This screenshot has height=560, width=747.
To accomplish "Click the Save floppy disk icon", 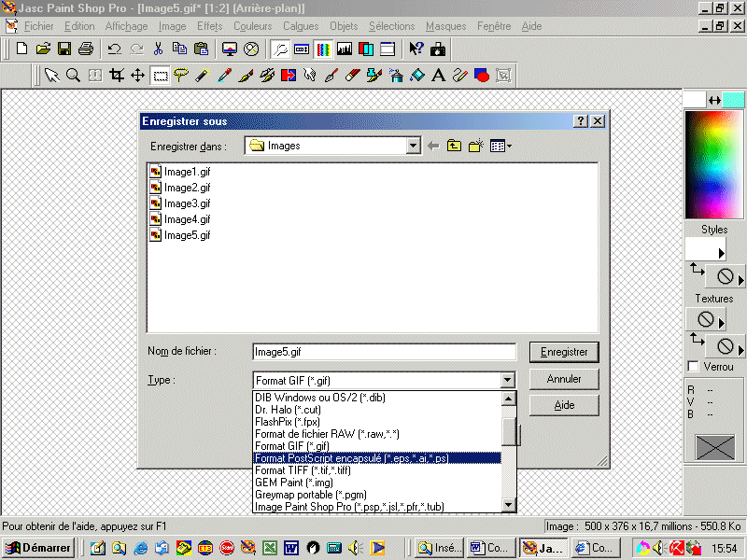I will (x=64, y=49).
